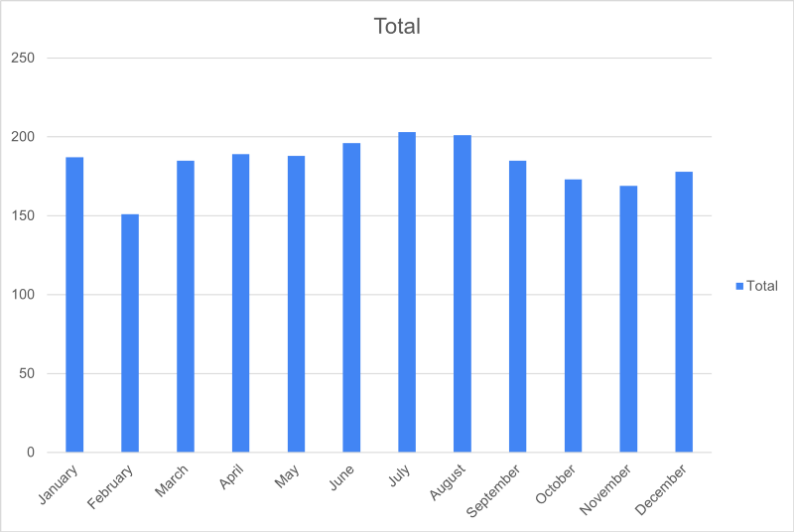
Task: Click the chart title "Total"
Action: click(x=397, y=27)
